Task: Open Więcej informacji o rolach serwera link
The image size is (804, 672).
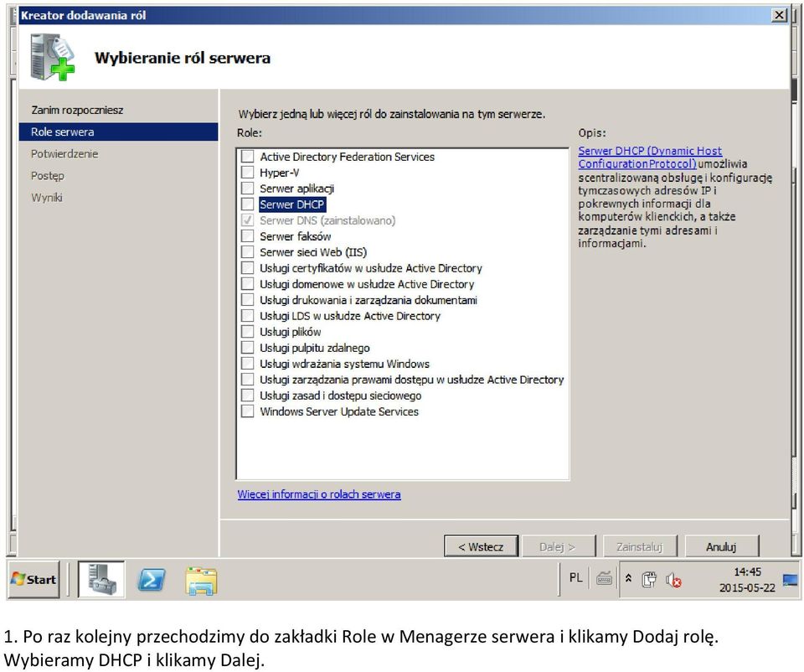Action: [319, 494]
